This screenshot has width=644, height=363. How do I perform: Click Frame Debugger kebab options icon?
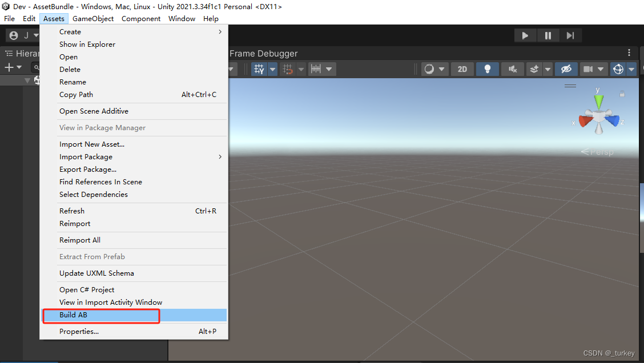(629, 53)
